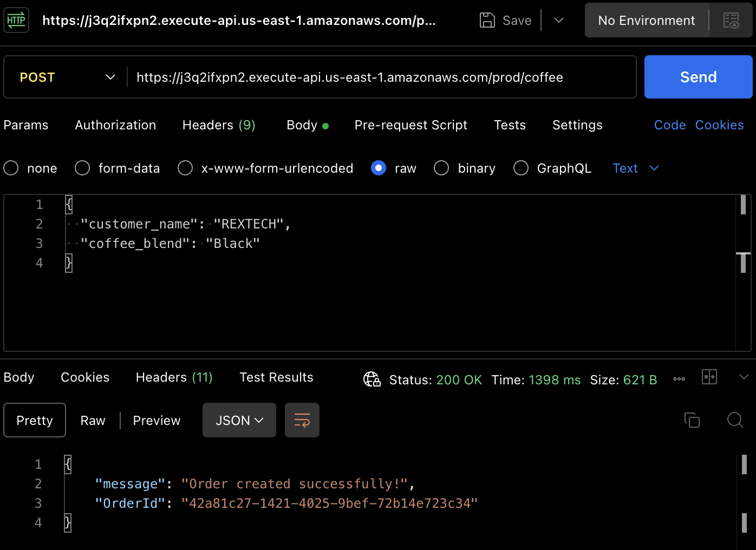
Task: Open the Params tab
Action: coord(26,125)
